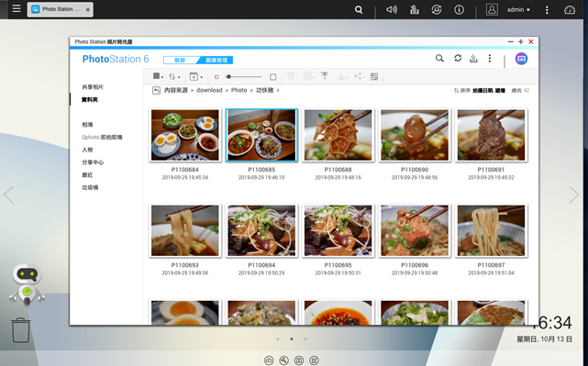Viewport: 588px width, 366px height.
Task: Select photo thumbnail P1100691
Action: pyautogui.click(x=491, y=135)
